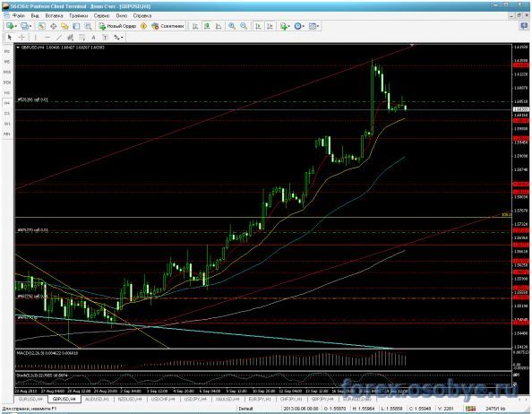
Task: Expand the Profiles dropdown arrow
Action: click(30, 27)
